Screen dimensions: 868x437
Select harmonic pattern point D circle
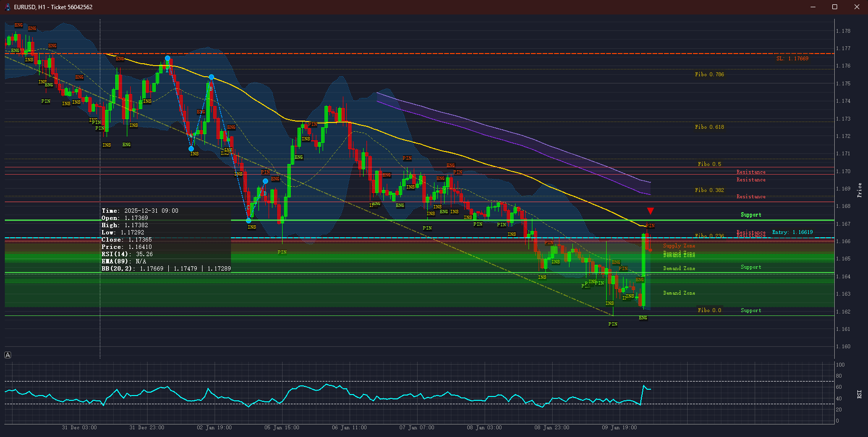tap(265, 181)
